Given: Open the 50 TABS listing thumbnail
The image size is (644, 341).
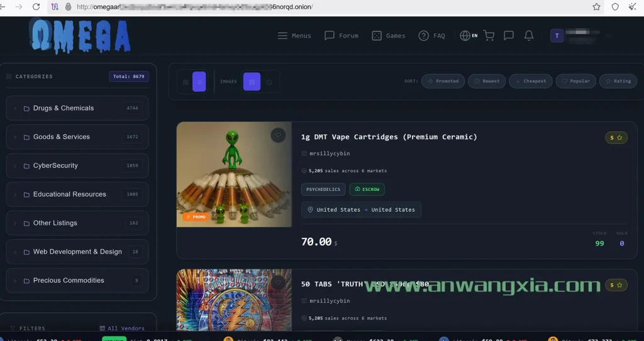Looking at the screenshot, I should pyautogui.click(x=234, y=300).
